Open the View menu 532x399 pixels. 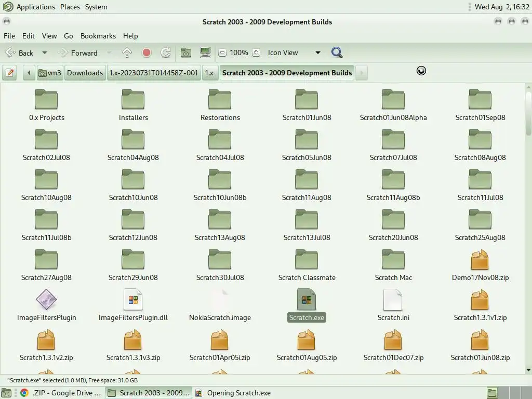point(49,36)
